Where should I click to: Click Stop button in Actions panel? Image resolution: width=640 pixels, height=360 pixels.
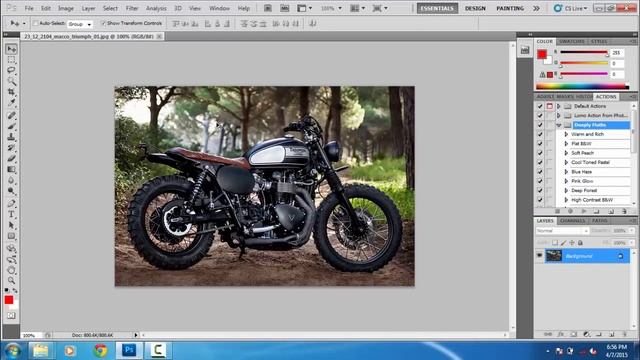pyautogui.click(x=557, y=211)
